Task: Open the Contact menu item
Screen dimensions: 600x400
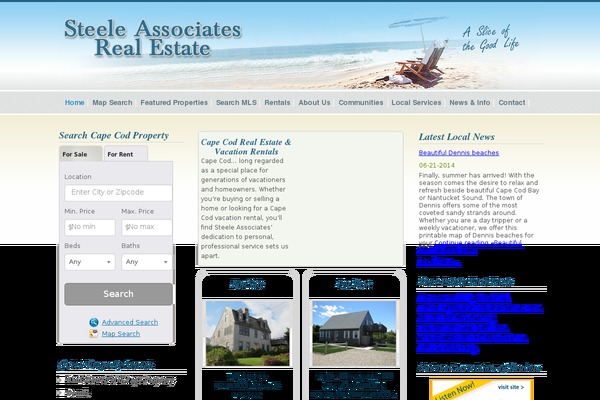Action: pos(512,103)
